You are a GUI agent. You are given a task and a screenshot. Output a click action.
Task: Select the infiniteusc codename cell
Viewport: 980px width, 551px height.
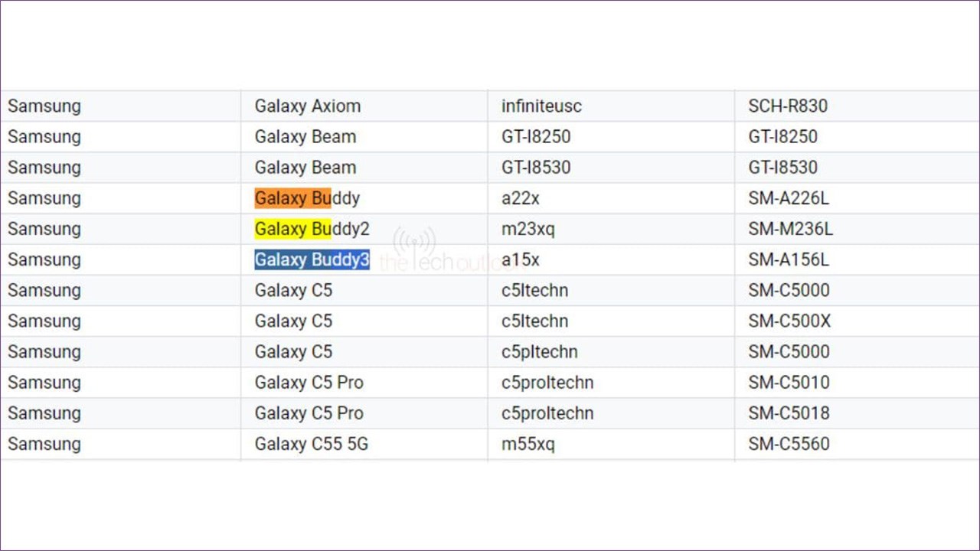(x=541, y=106)
